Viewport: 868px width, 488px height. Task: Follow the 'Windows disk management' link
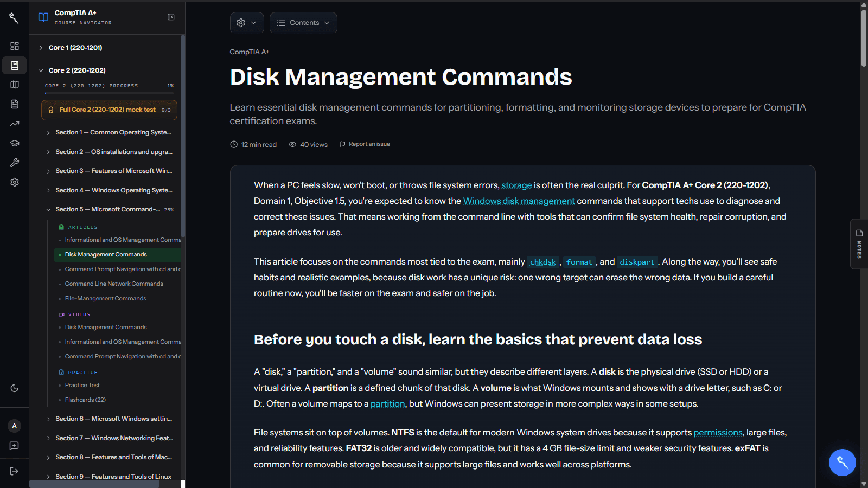click(519, 201)
